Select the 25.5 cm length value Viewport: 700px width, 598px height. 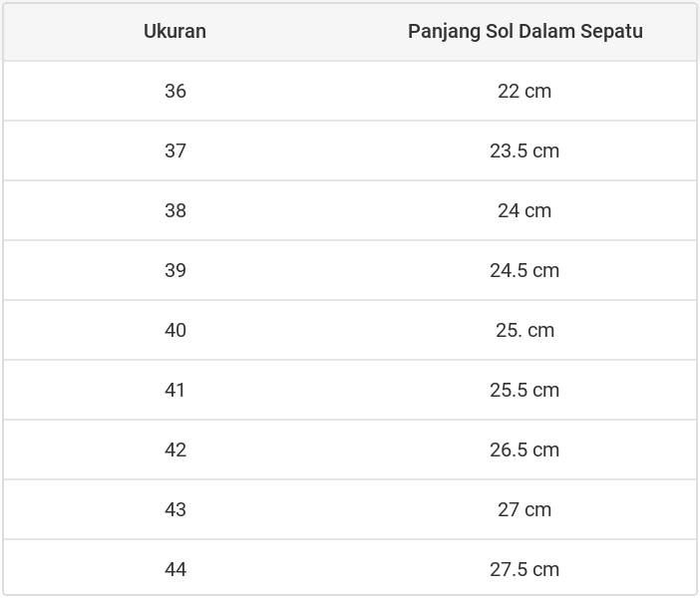pyautogui.click(x=525, y=390)
